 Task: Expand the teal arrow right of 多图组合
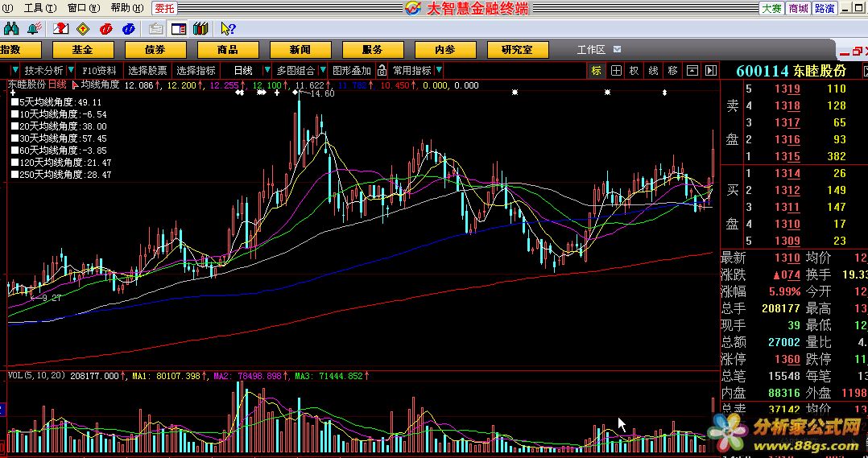323,70
